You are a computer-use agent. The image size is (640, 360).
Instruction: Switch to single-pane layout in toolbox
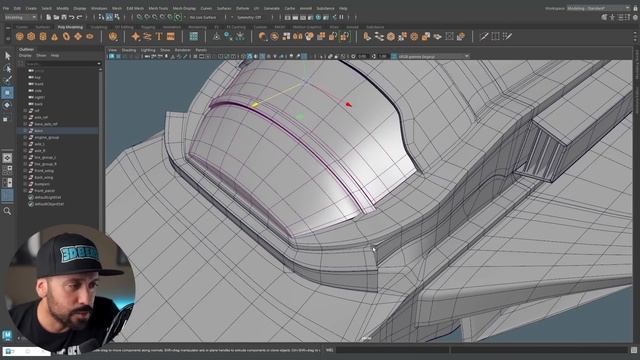[7, 158]
